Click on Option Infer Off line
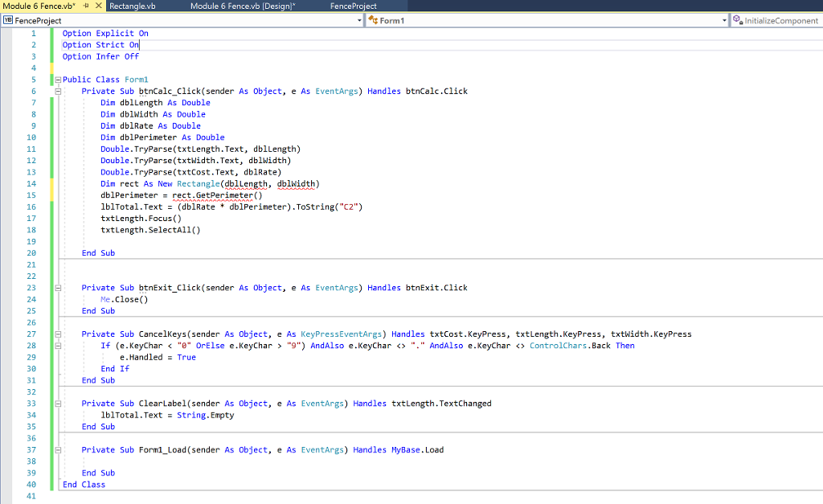 point(100,56)
